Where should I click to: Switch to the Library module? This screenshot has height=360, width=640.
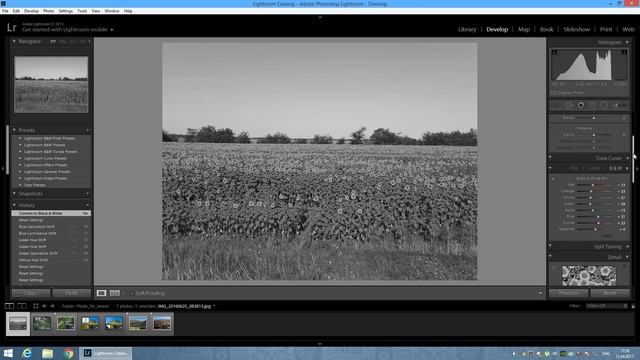pos(467,29)
